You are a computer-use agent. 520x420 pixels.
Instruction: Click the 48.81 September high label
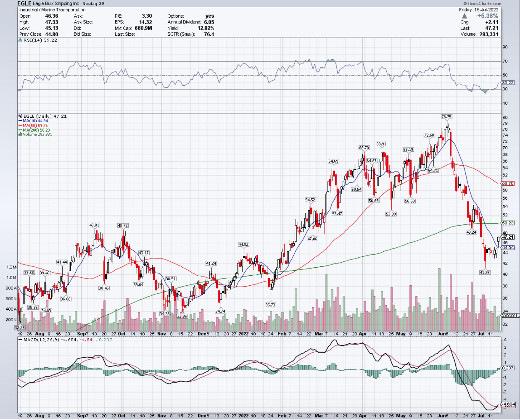click(x=94, y=225)
